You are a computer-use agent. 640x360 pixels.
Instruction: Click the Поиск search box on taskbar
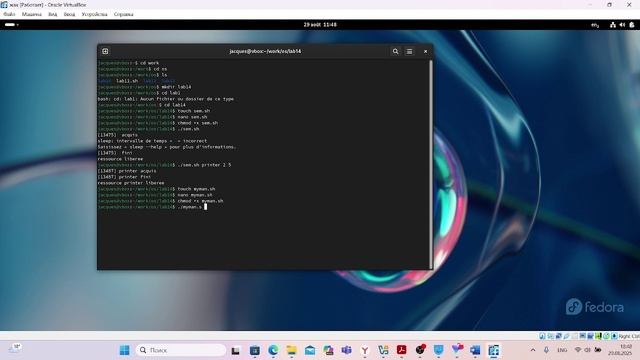pos(181,350)
